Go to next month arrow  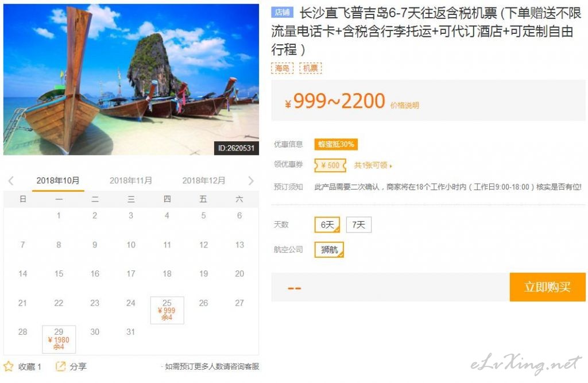[251, 181]
